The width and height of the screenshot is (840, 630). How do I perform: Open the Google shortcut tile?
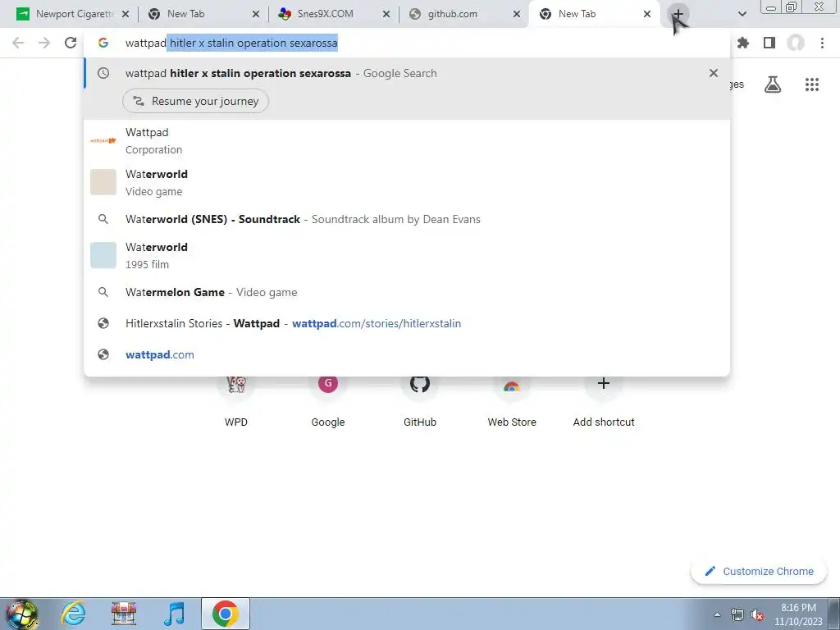[328, 402]
